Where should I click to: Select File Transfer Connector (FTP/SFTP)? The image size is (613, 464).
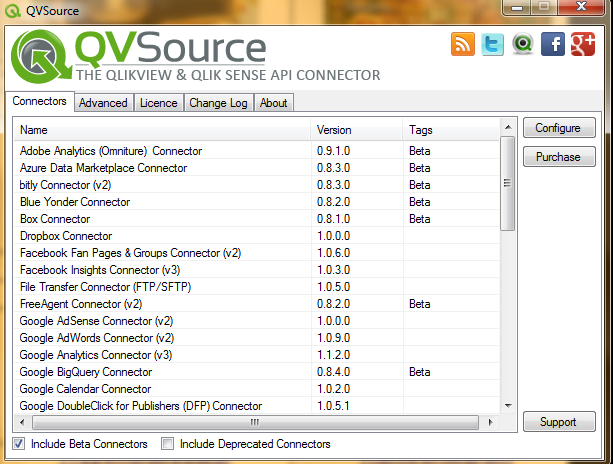257,287
